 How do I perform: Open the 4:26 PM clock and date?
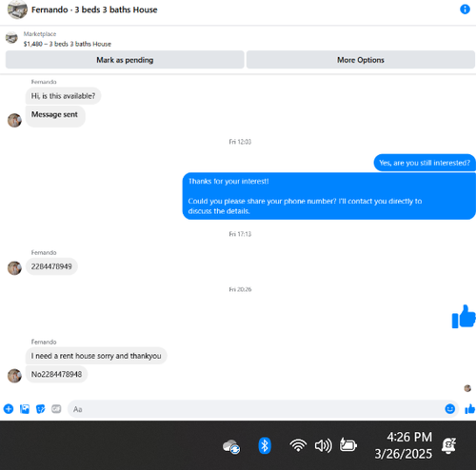click(x=404, y=445)
